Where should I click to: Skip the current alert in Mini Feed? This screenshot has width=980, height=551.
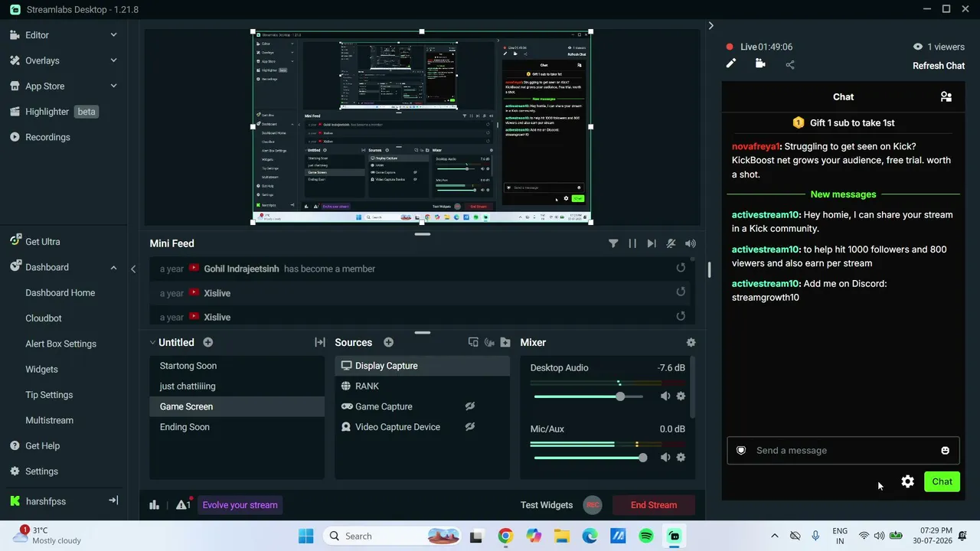click(652, 243)
